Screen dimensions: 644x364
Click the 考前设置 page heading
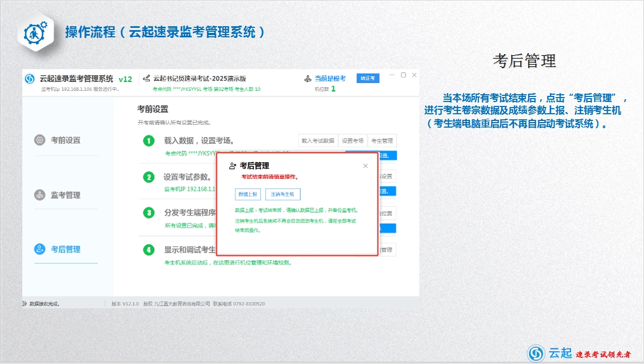tap(153, 109)
